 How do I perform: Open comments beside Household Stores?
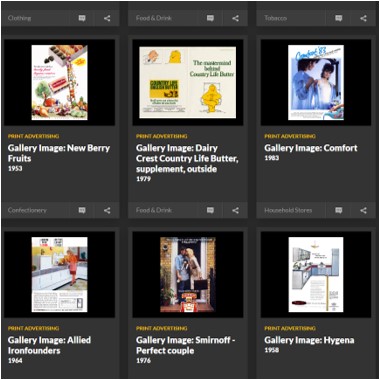tap(339, 210)
